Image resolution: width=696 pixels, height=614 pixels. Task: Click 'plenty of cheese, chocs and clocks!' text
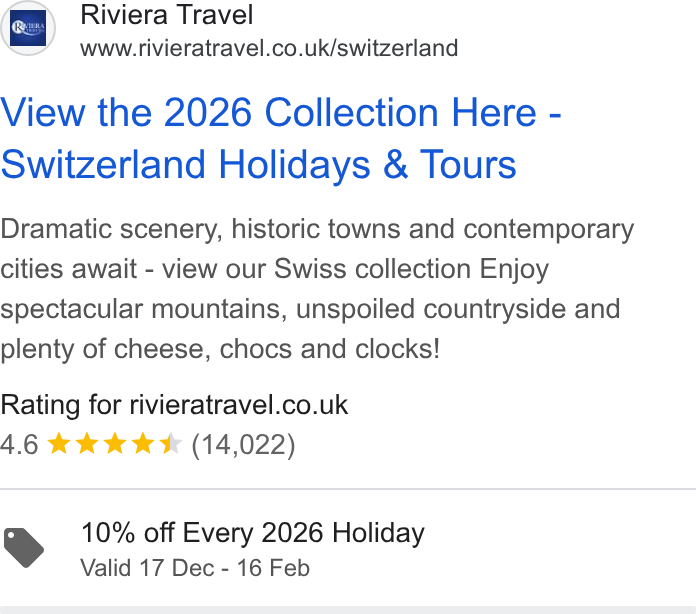[x=220, y=349]
